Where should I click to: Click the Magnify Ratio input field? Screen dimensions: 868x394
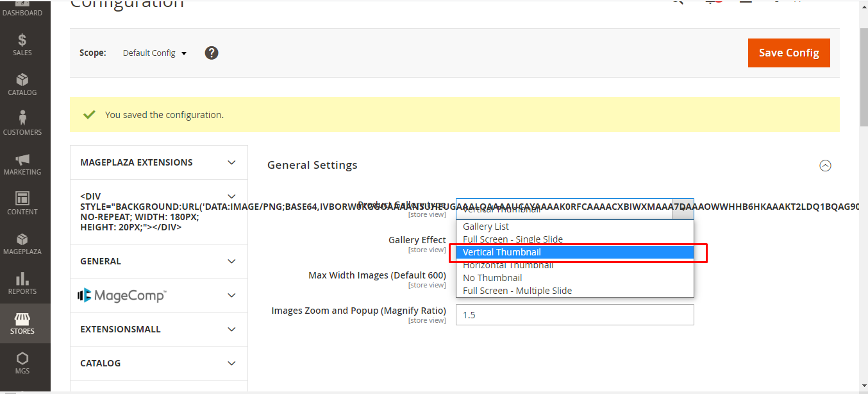pos(575,315)
